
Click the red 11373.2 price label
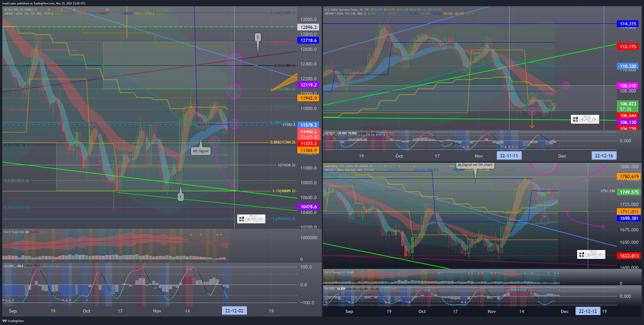point(308,143)
